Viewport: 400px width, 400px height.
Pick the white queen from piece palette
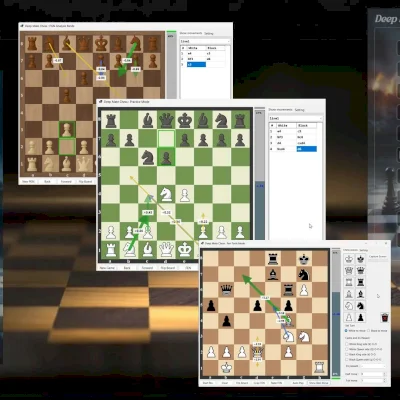(x=349, y=270)
